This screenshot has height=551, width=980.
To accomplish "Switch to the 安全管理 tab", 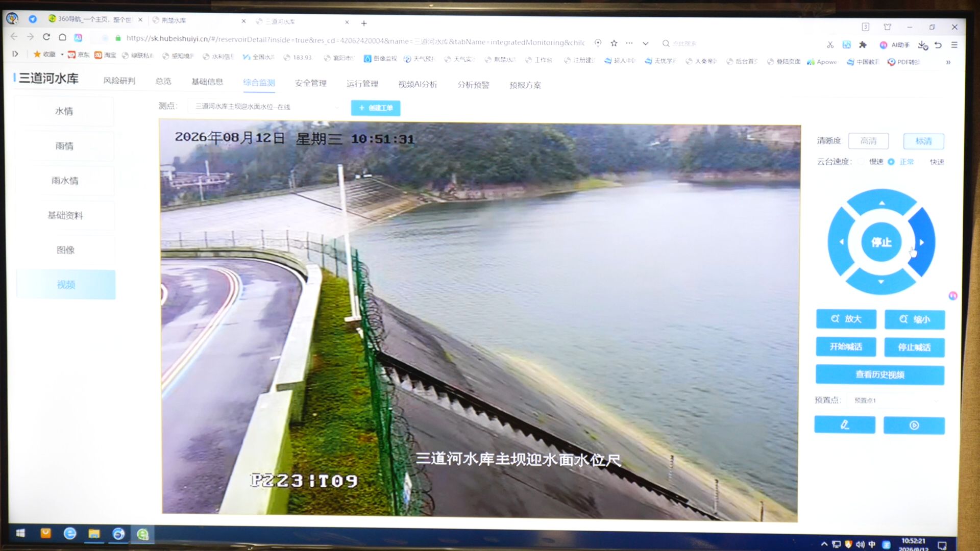I will coord(310,83).
